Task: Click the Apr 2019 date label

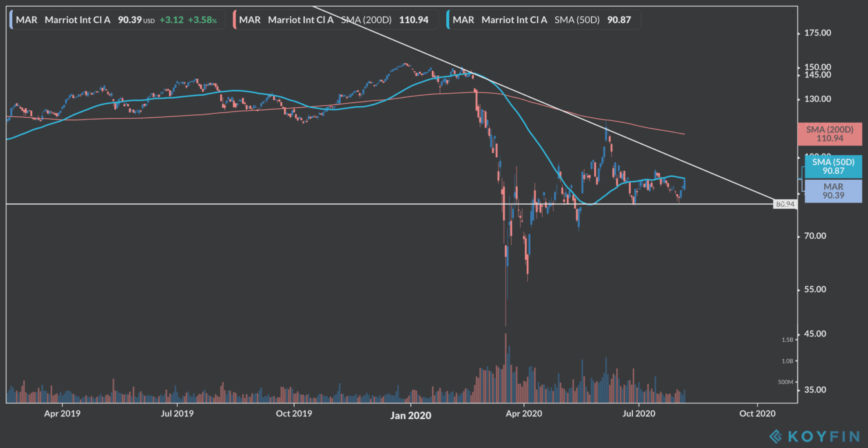Action: pyautogui.click(x=62, y=413)
